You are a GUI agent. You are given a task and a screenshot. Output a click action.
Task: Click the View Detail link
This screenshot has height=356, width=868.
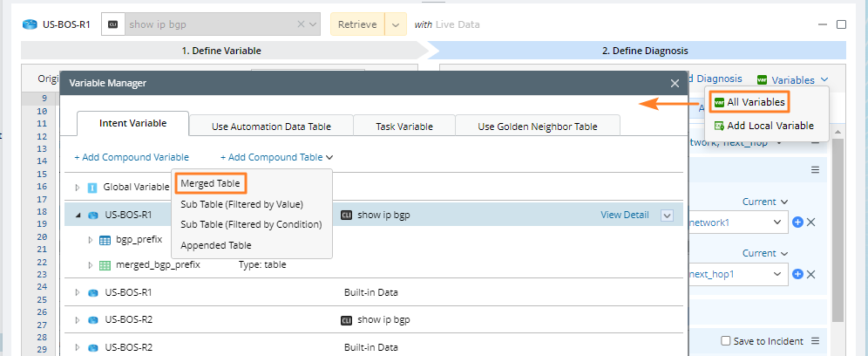tap(624, 215)
